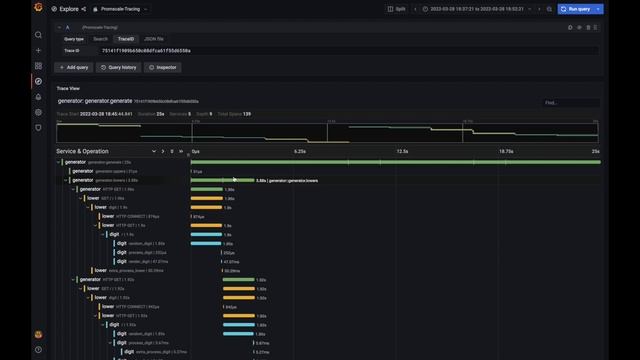This screenshot has height=360, width=640.
Task: Select the generator.uppers 31µs span row
Action: (x=105, y=171)
